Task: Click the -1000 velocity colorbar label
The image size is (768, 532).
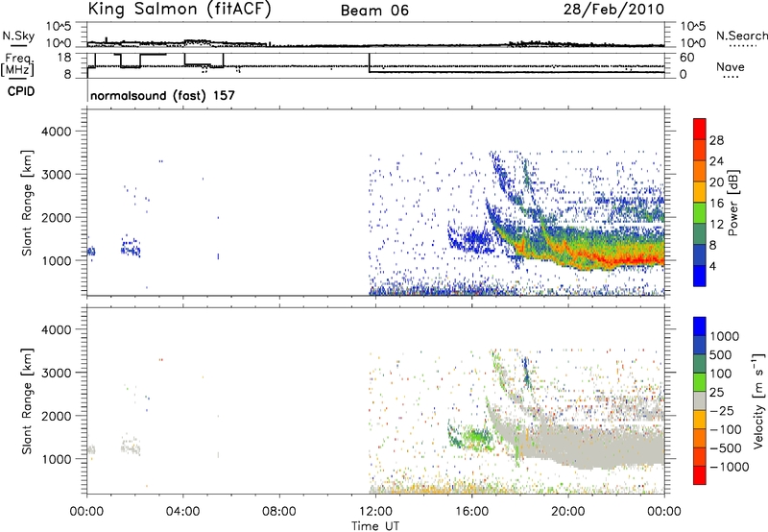Action: 730,467
